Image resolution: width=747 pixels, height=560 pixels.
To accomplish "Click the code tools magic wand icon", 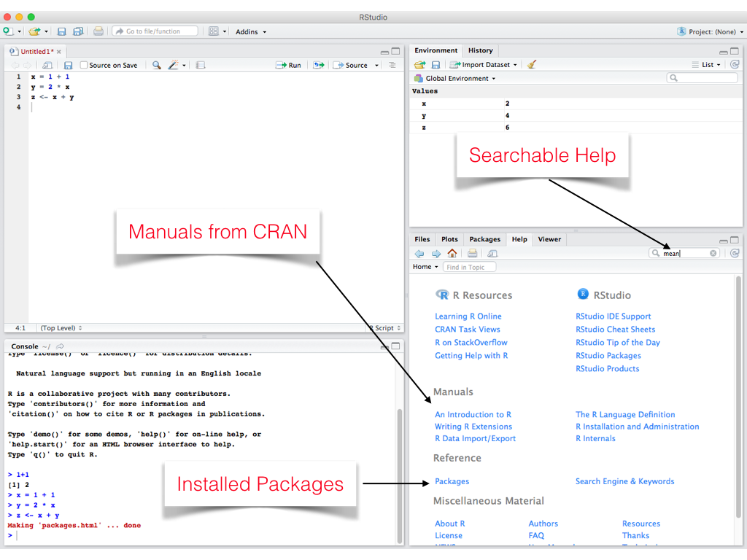I will coord(174,65).
